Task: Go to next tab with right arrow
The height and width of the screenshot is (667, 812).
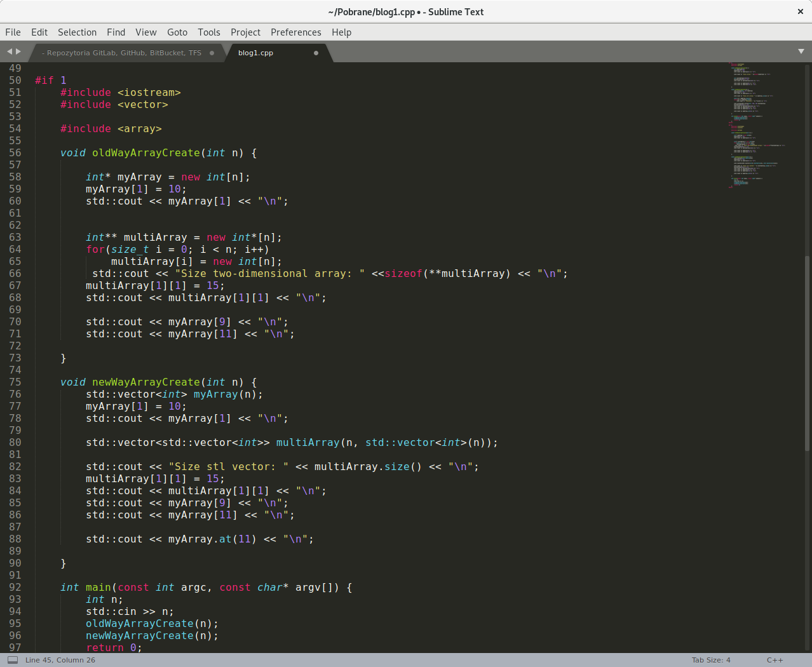Action: [18, 51]
